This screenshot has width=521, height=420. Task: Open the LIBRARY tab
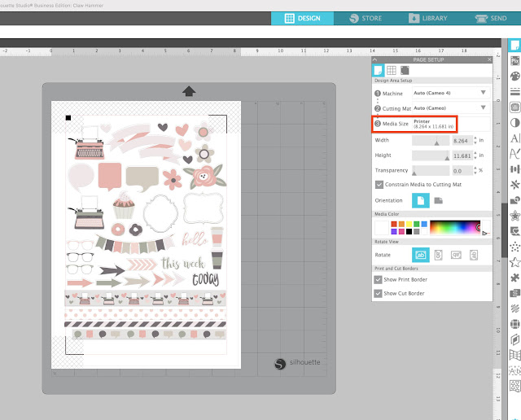click(428, 18)
